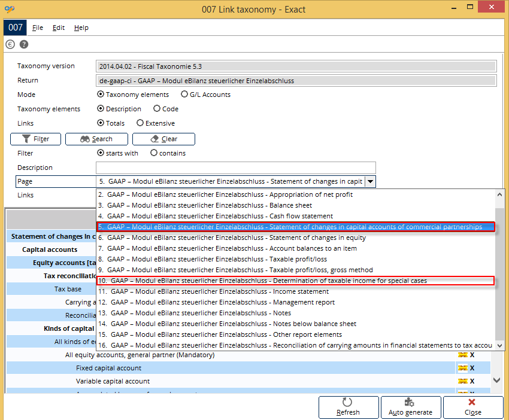Select G/L Accounts mode radio button
The height and width of the screenshot is (420, 509).
(x=184, y=94)
